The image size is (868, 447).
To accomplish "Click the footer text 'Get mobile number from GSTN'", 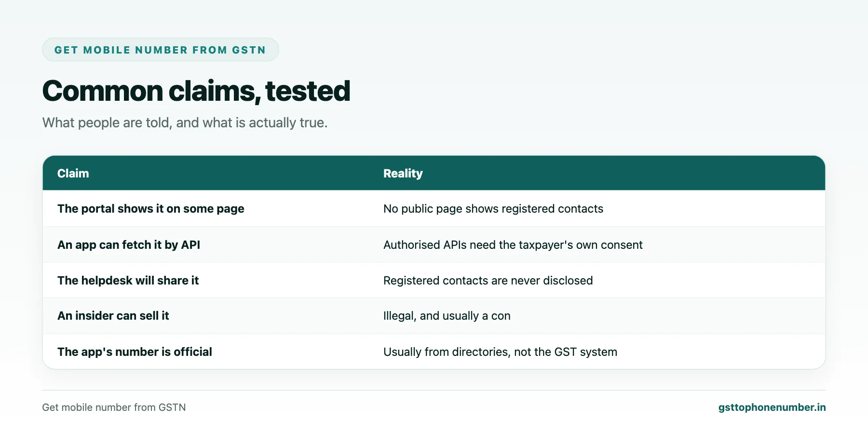I will pyautogui.click(x=114, y=407).
